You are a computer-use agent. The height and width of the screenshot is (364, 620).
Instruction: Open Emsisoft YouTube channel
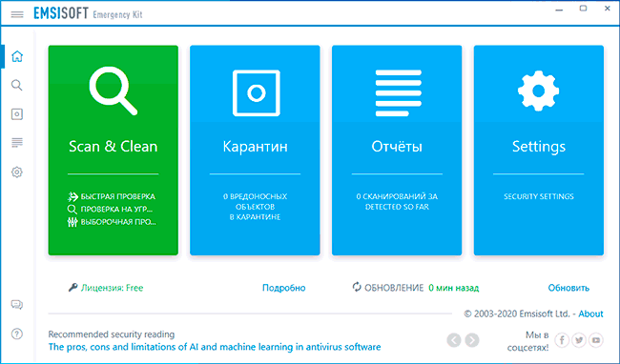[596, 340]
